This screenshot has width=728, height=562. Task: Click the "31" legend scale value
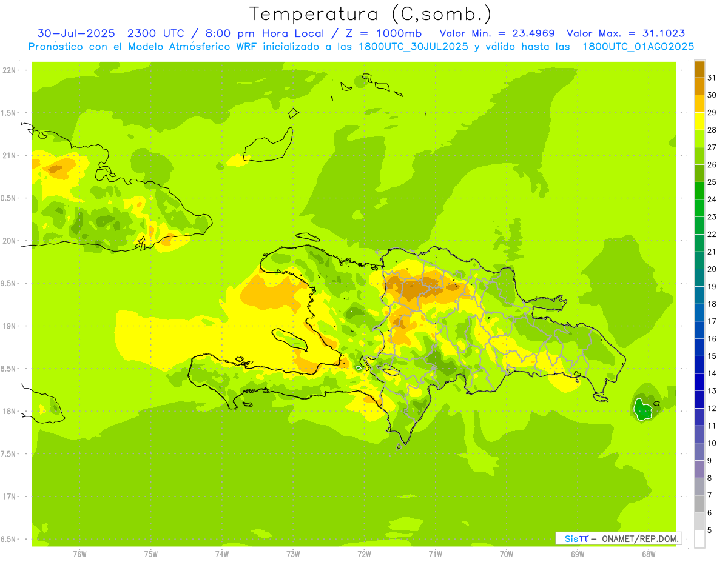click(x=712, y=77)
